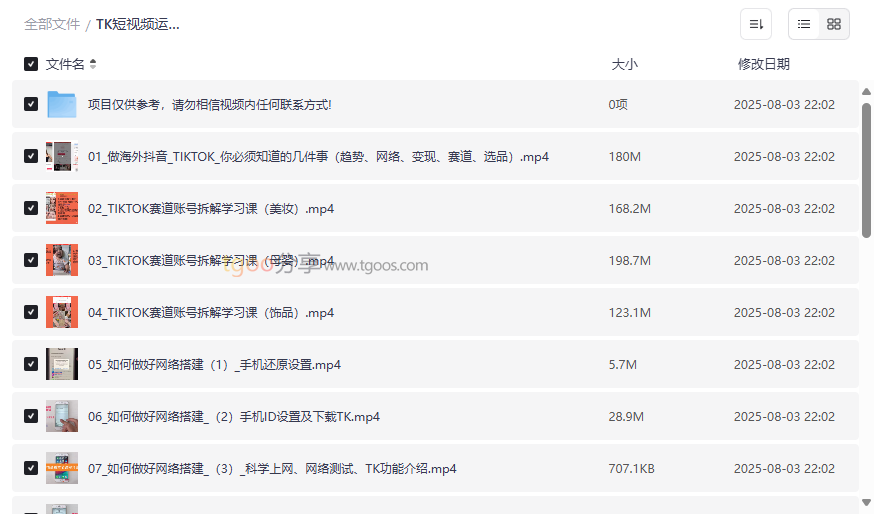Go to 全部文件 in breadcrumb
Image resolution: width=874 pixels, height=514 pixels.
coord(52,24)
